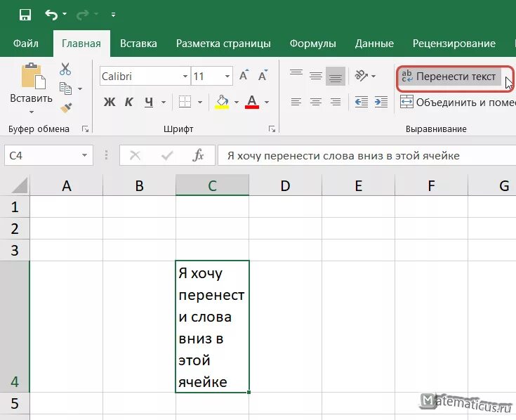516x420 pixels.
Task: Click the Increase Indent icon
Action: click(x=381, y=102)
